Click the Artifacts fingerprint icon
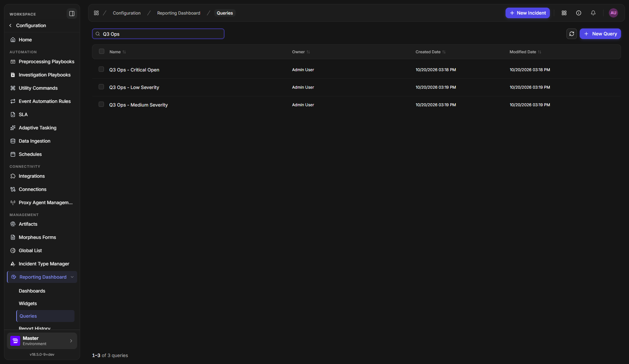This screenshot has height=364, width=629. [13, 224]
